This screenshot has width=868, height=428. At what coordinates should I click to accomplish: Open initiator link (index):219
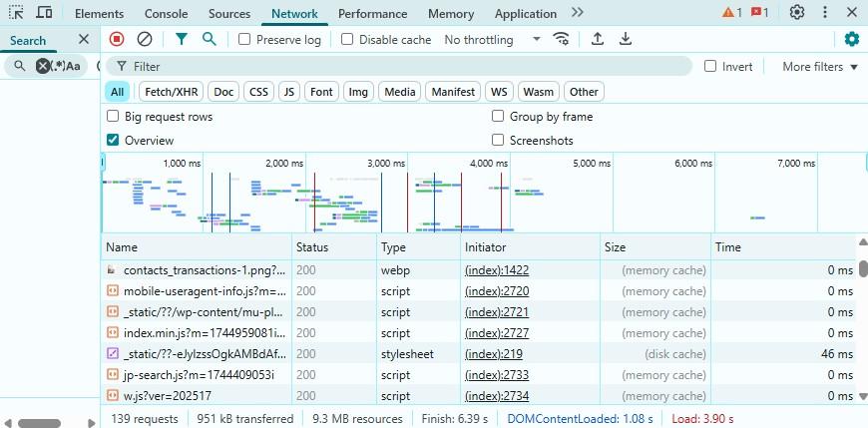pos(493,354)
